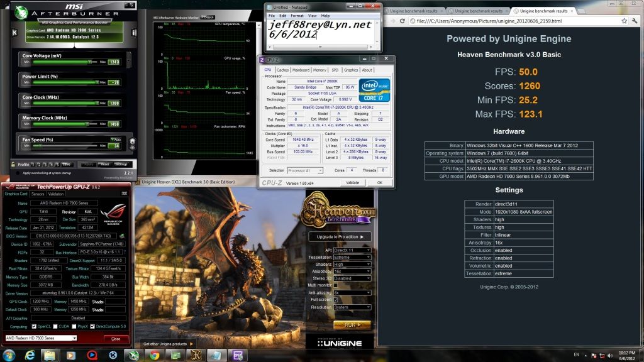
Task: Toggle Fan Speed Auto mode in Afterburner
Action: [115, 140]
